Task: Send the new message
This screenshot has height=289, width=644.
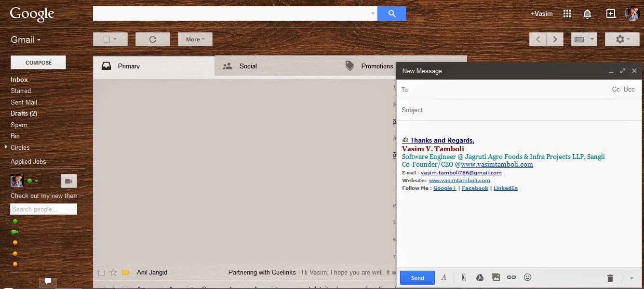Action: [417, 278]
